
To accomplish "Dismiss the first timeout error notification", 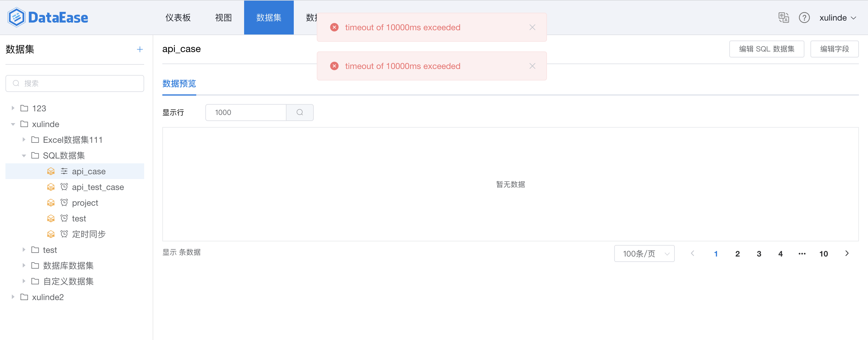I will 532,27.
